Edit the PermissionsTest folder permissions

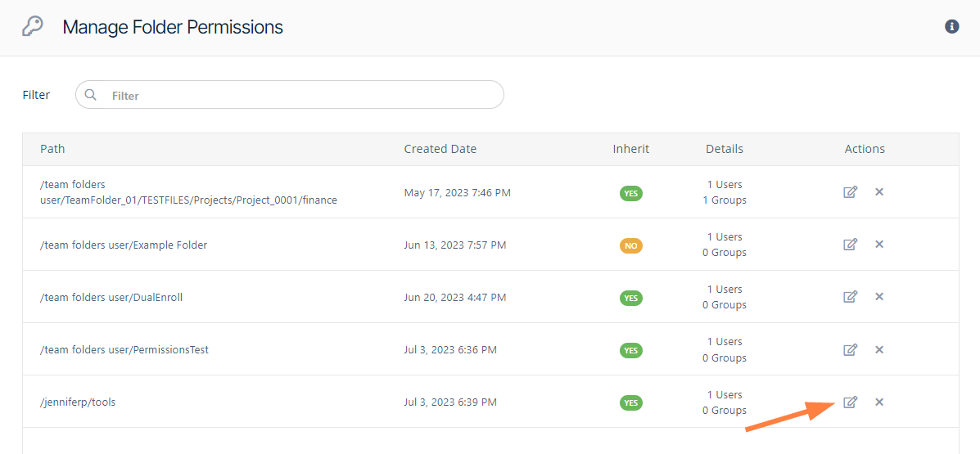click(851, 350)
